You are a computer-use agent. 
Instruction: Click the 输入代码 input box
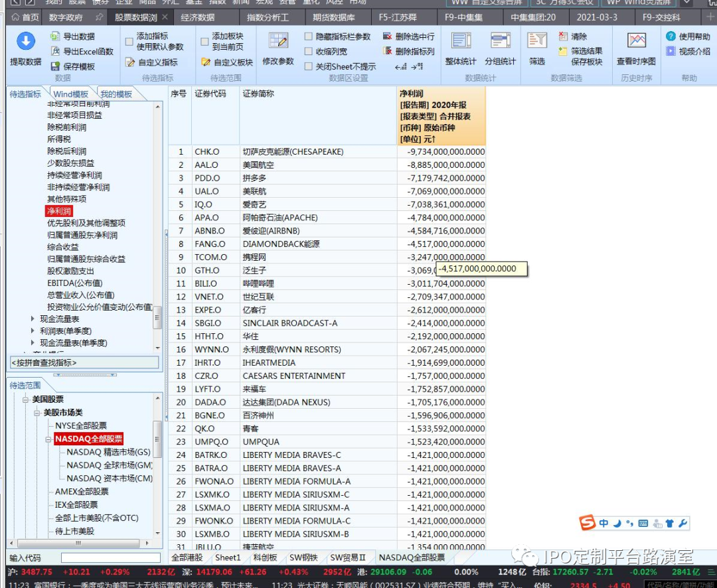click(x=111, y=558)
